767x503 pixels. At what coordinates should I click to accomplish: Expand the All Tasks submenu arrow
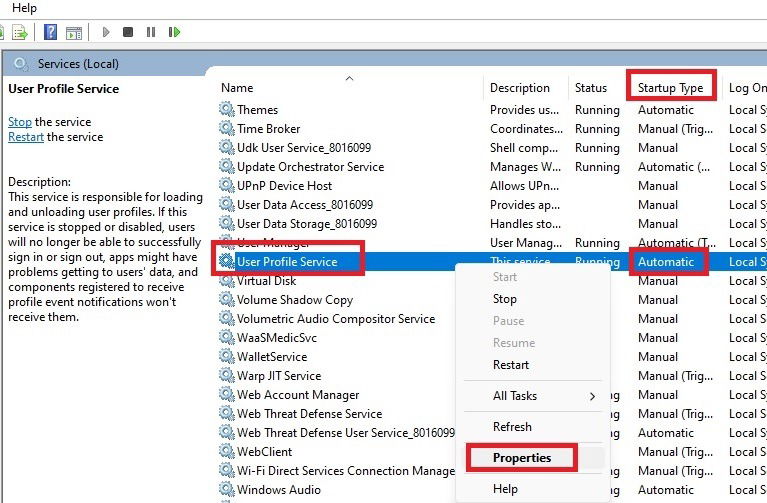point(592,396)
